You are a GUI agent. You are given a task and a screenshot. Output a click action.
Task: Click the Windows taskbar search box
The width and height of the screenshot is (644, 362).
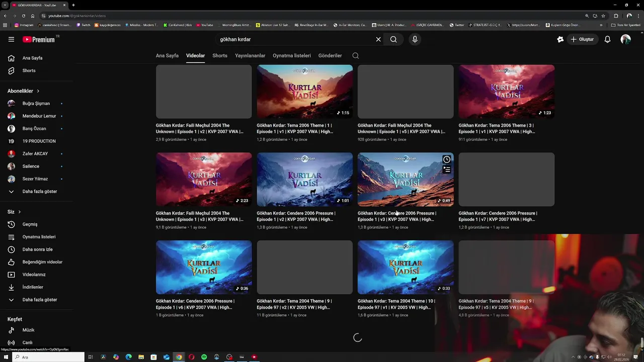[x=49, y=357]
